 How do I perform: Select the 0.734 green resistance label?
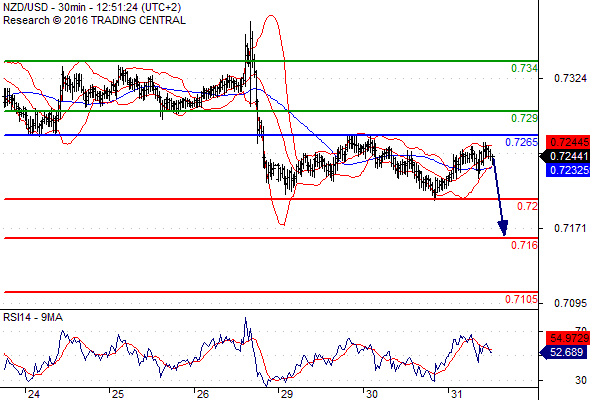coord(524,68)
